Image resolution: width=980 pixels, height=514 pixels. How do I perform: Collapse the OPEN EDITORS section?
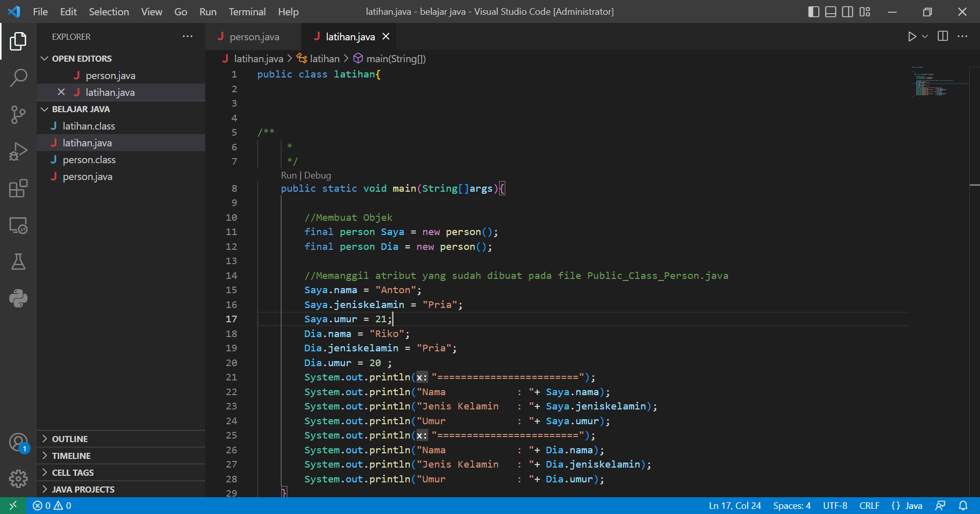coord(44,58)
